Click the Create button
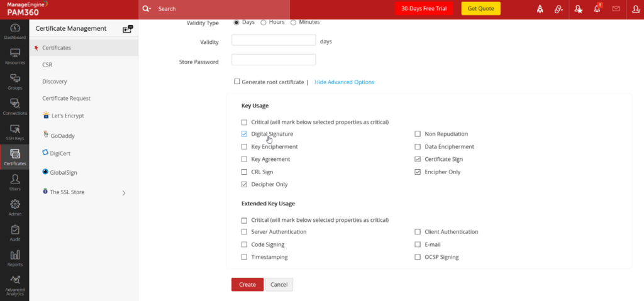The width and height of the screenshot is (644, 301). click(247, 285)
